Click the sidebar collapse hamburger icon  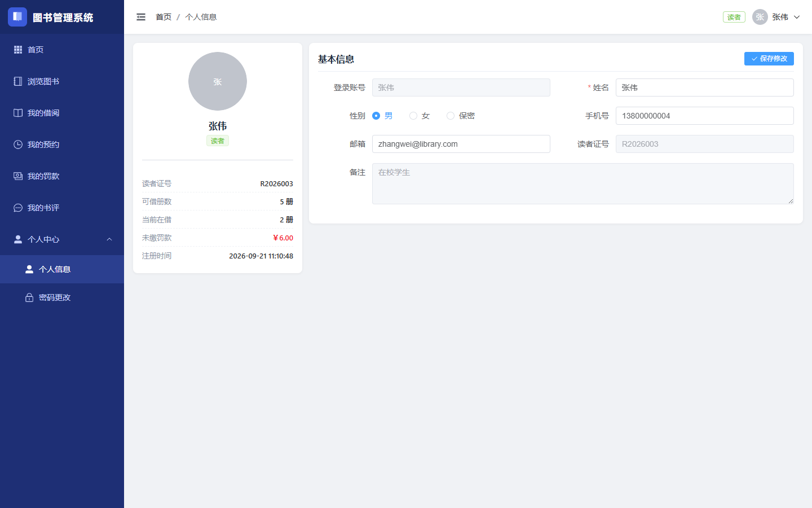coord(141,17)
